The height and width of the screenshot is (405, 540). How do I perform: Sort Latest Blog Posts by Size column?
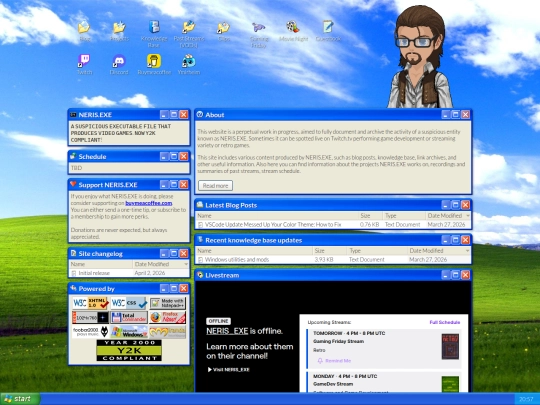370,216
